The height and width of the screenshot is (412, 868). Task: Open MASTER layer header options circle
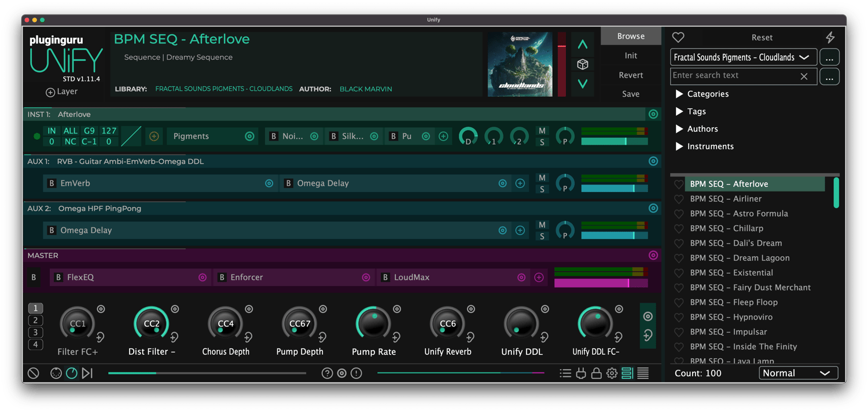click(x=653, y=255)
